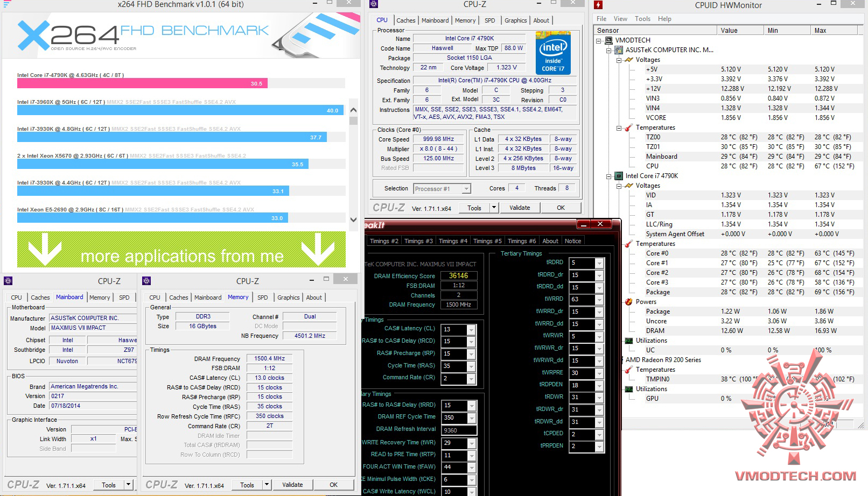Click the Utilizations icon above the UC row
This screenshot has height=496, width=868.
click(x=628, y=341)
